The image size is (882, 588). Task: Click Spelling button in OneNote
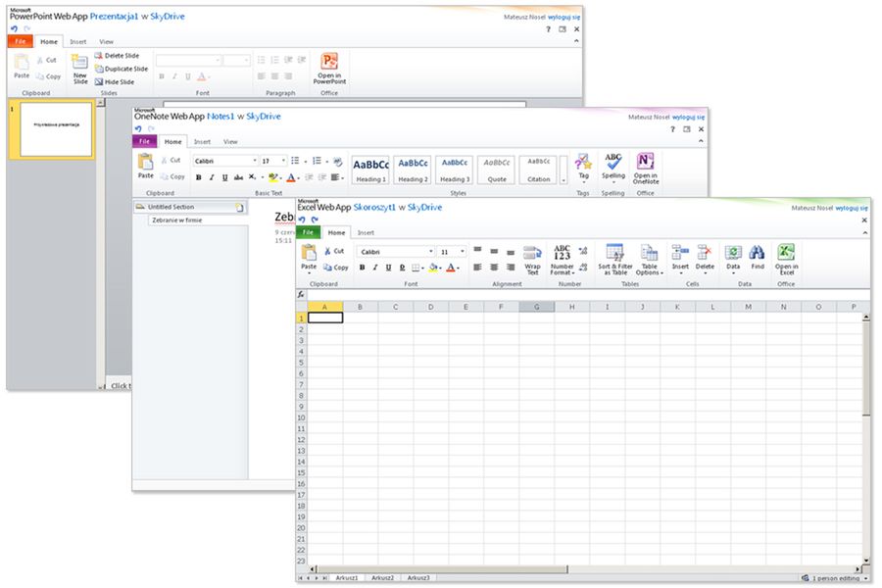613,168
